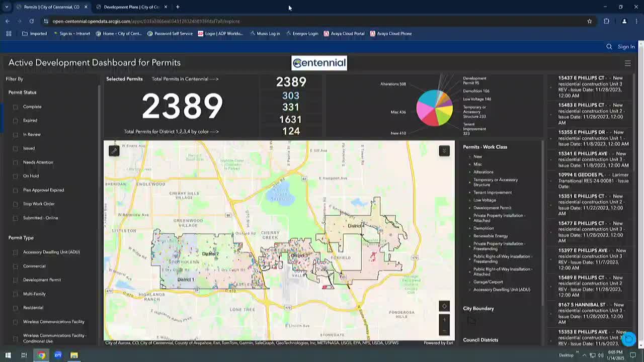Reload the page in browser

point(31,21)
